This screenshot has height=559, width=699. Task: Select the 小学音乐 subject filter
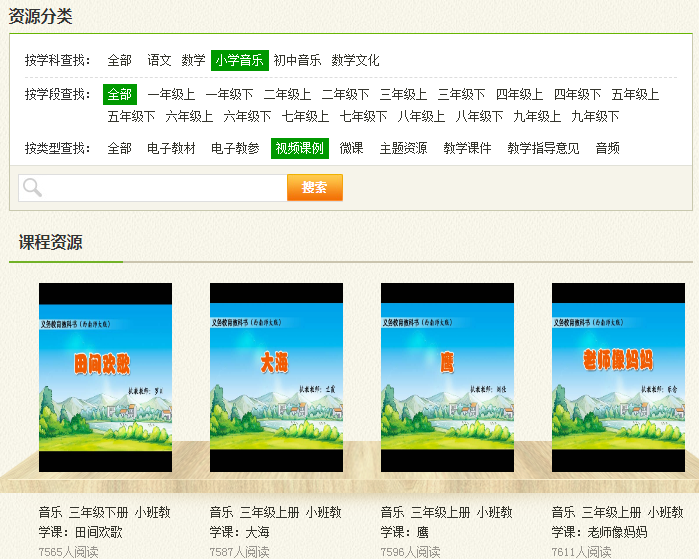click(x=240, y=61)
